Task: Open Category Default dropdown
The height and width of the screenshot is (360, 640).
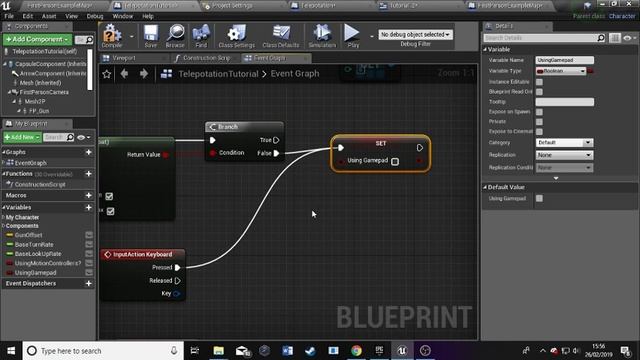Action: [x=564, y=142]
